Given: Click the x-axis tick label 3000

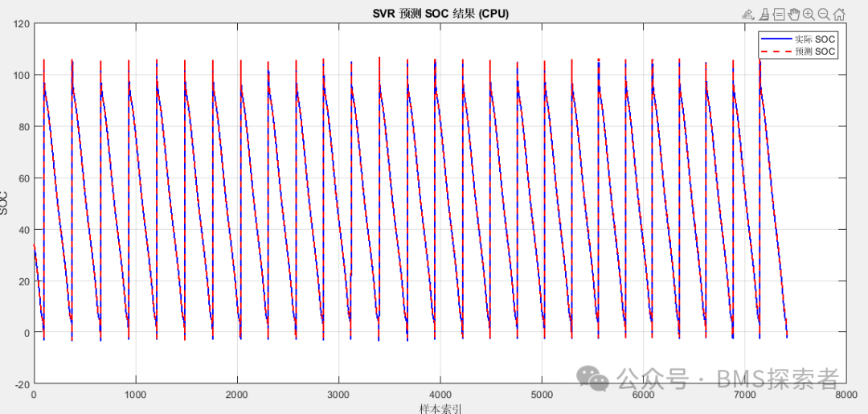Looking at the screenshot, I should click(x=338, y=395).
